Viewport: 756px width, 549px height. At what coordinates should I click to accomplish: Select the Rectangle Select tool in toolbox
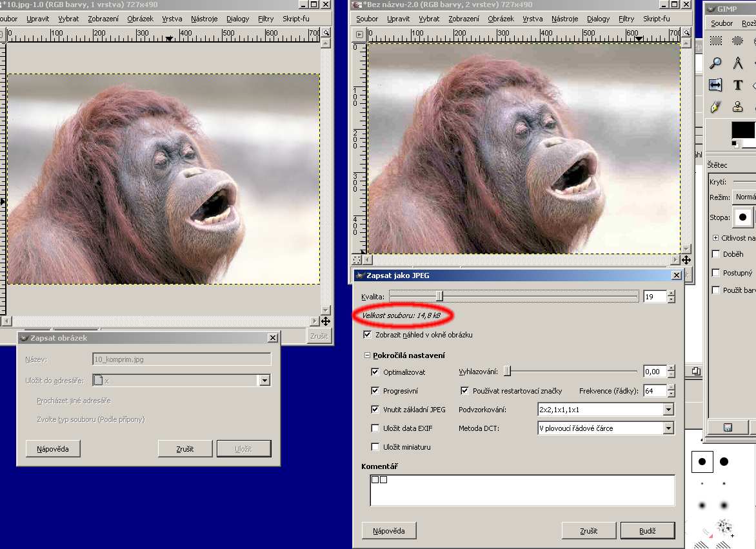point(716,41)
